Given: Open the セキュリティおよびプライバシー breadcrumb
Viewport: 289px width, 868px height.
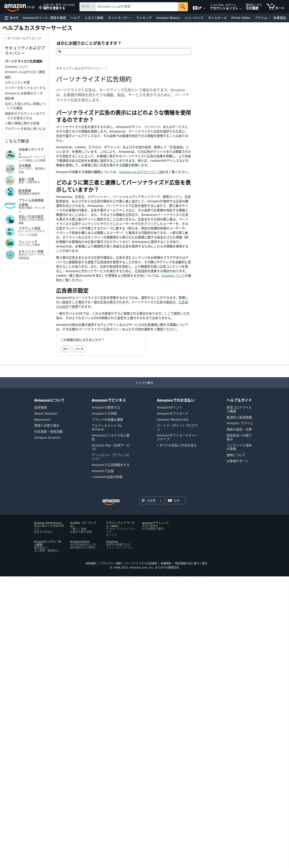Looking at the screenshot, I should (x=79, y=69).
